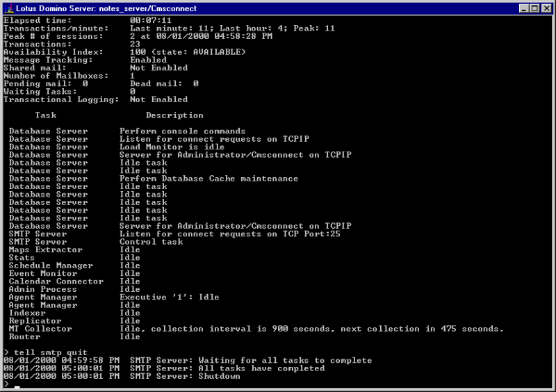Click the 'Pending mail: 0' entry
This screenshot has width=556, height=392.
point(46,83)
